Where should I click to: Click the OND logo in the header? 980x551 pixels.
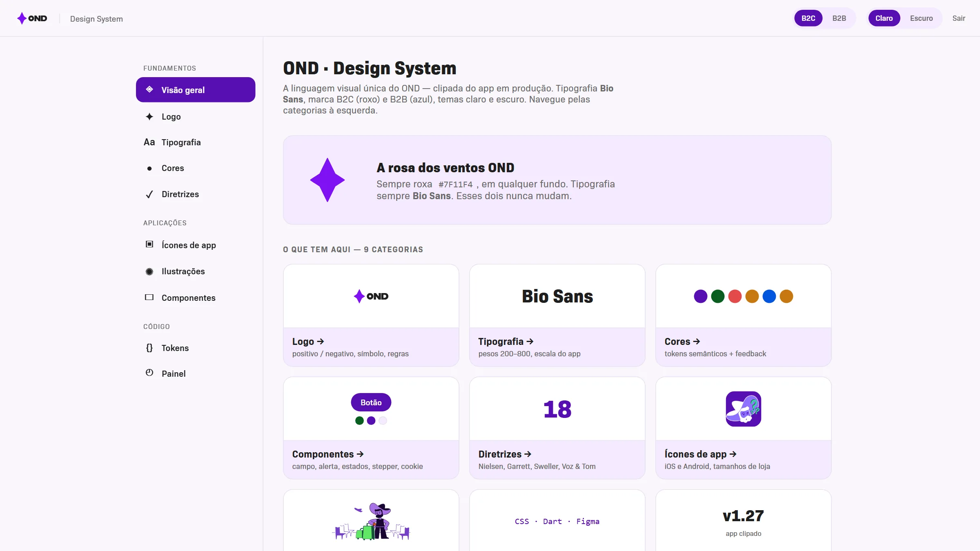pos(32,18)
